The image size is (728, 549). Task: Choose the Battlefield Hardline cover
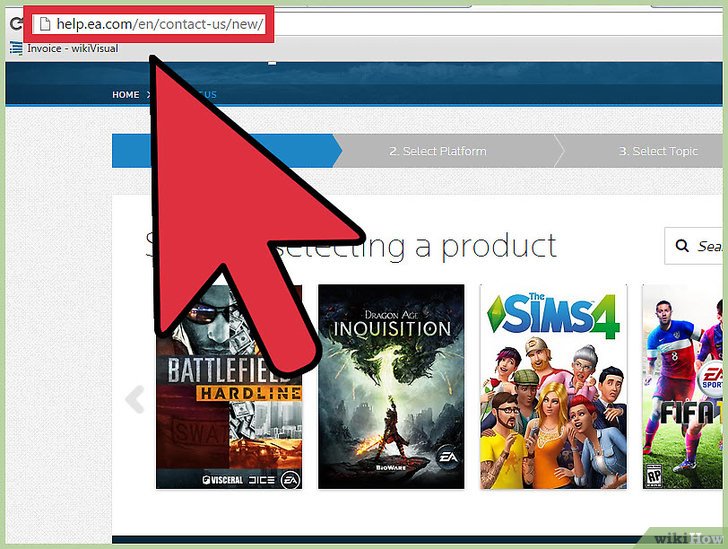click(x=229, y=386)
